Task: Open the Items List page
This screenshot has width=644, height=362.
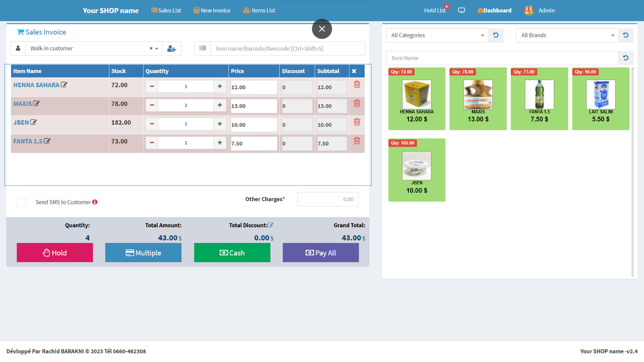Action: pyautogui.click(x=259, y=10)
